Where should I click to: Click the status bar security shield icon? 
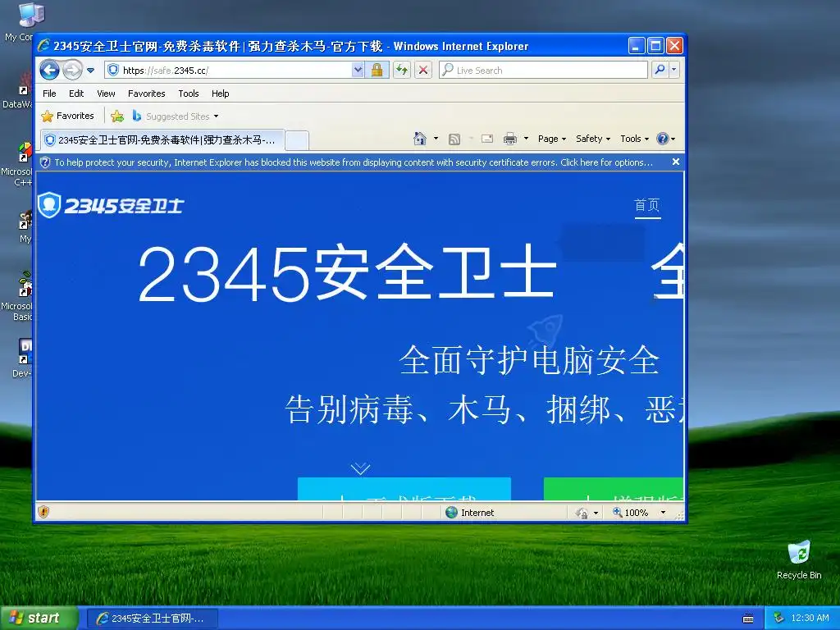43,512
